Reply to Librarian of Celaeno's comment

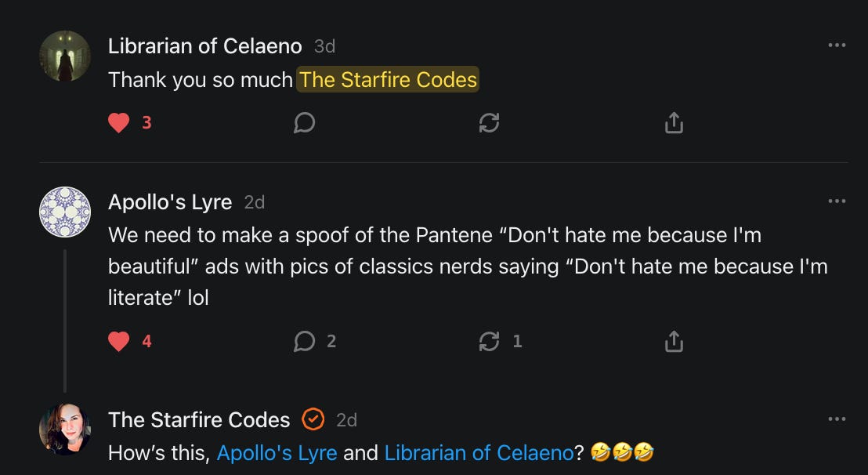[304, 123]
